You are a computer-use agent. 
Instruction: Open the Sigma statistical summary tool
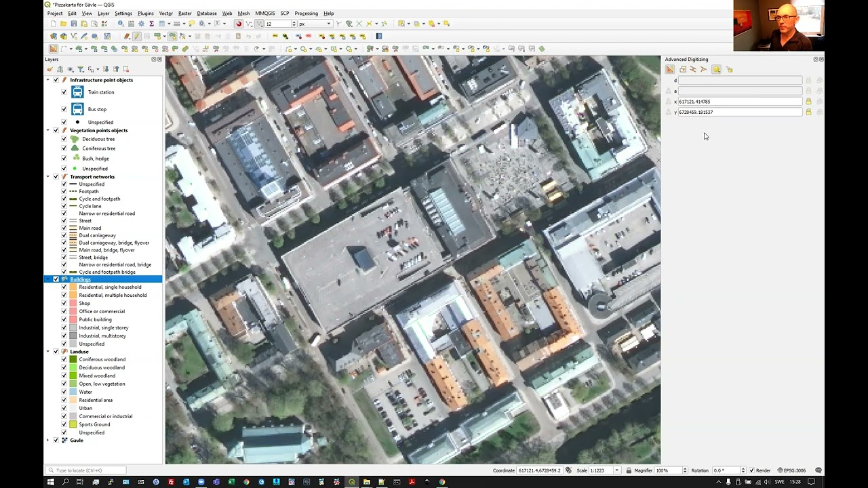pyautogui.click(x=151, y=24)
